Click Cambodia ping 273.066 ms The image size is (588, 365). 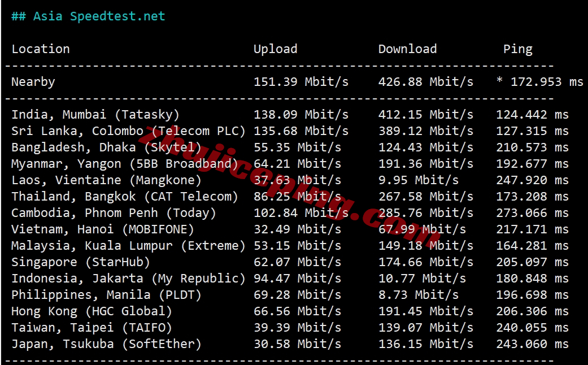(x=532, y=213)
